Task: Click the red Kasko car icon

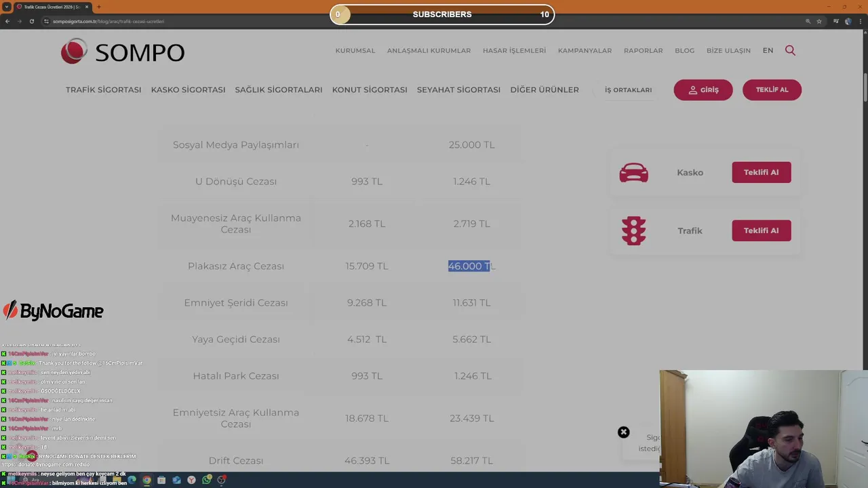Action: [633, 172]
